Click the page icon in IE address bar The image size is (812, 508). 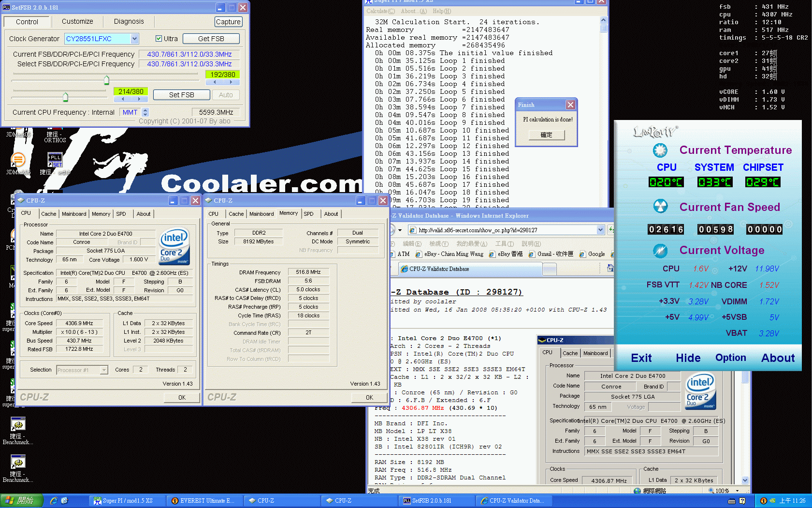click(x=413, y=230)
